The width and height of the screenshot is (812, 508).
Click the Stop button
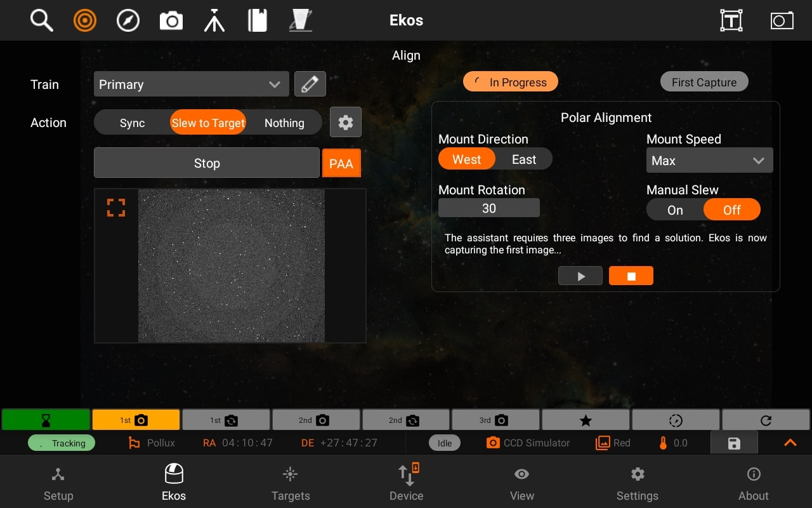point(207,163)
